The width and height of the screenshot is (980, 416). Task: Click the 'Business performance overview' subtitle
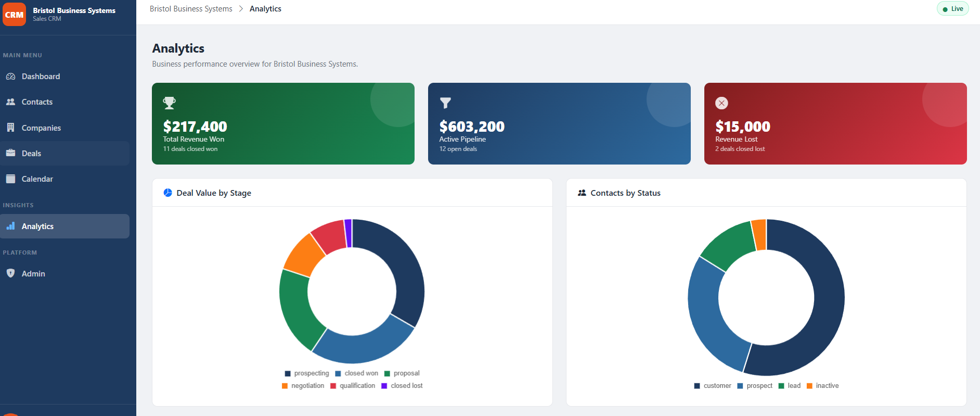[x=255, y=64]
